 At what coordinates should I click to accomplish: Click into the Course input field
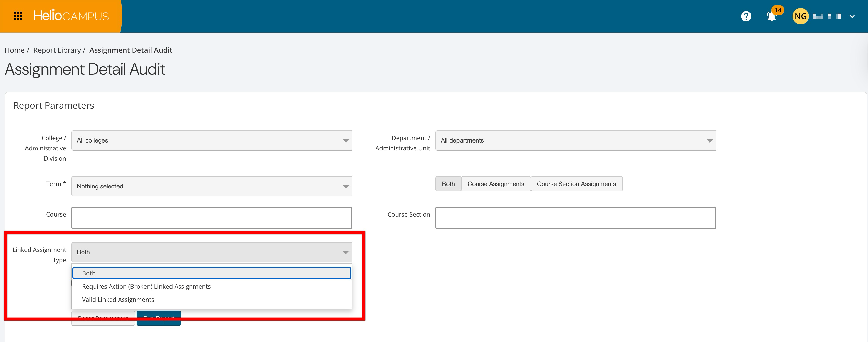tap(212, 218)
